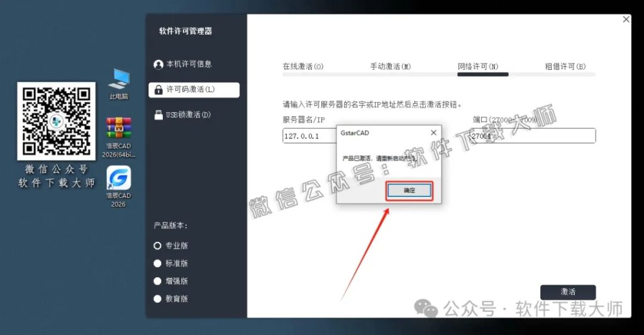Select the 网络许可(N) tab
The height and width of the screenshot is (335, 644).
478,66
